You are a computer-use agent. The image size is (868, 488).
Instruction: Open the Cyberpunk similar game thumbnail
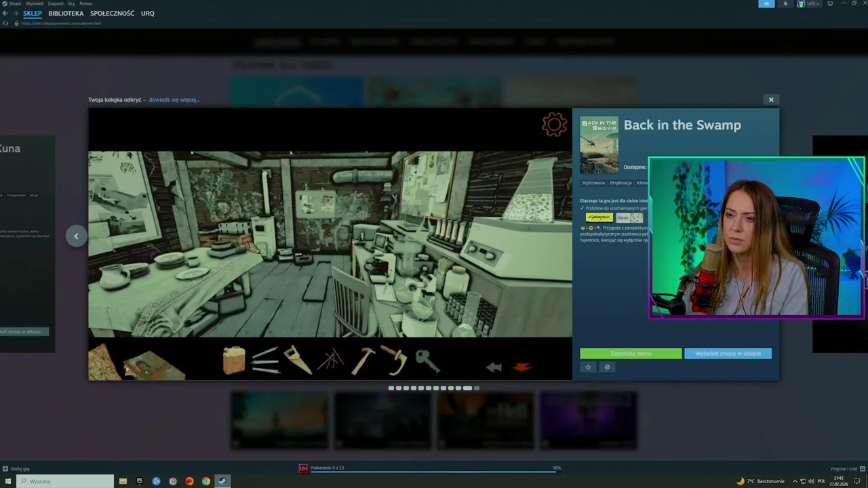coord(599,218)
